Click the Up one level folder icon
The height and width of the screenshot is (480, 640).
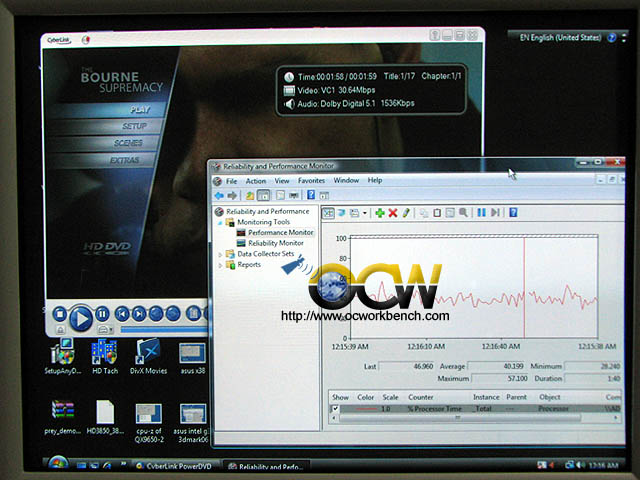[x=250, y=196]
